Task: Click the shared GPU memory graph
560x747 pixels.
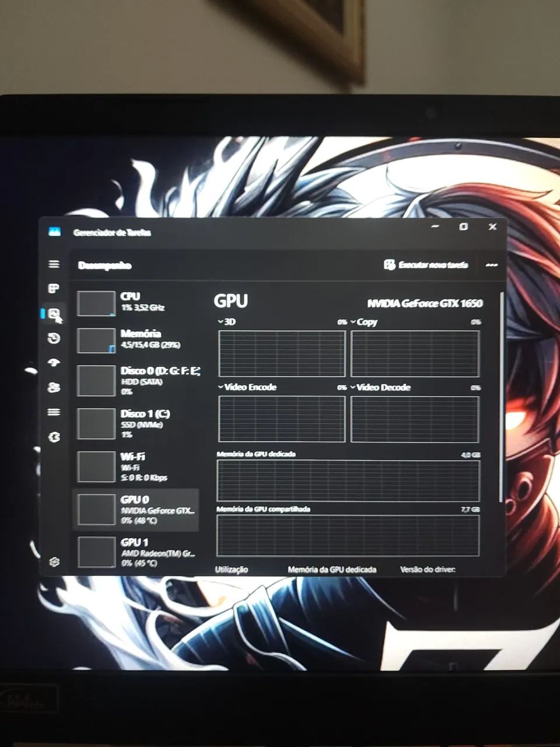Action: [x=348, y=536]
